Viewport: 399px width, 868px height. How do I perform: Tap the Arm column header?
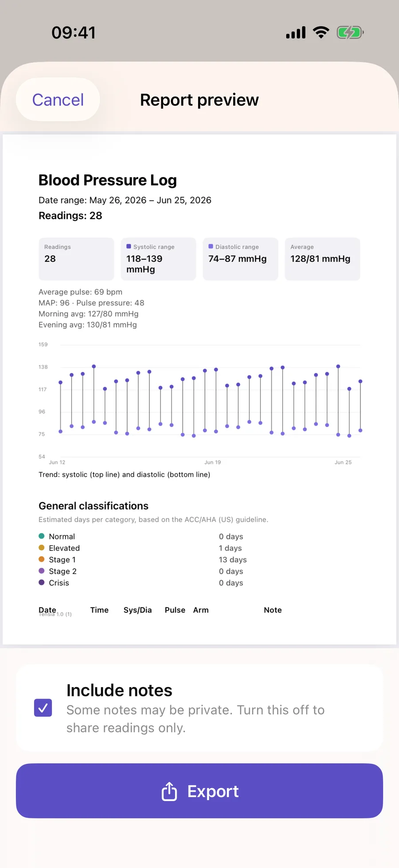point(201,610)
